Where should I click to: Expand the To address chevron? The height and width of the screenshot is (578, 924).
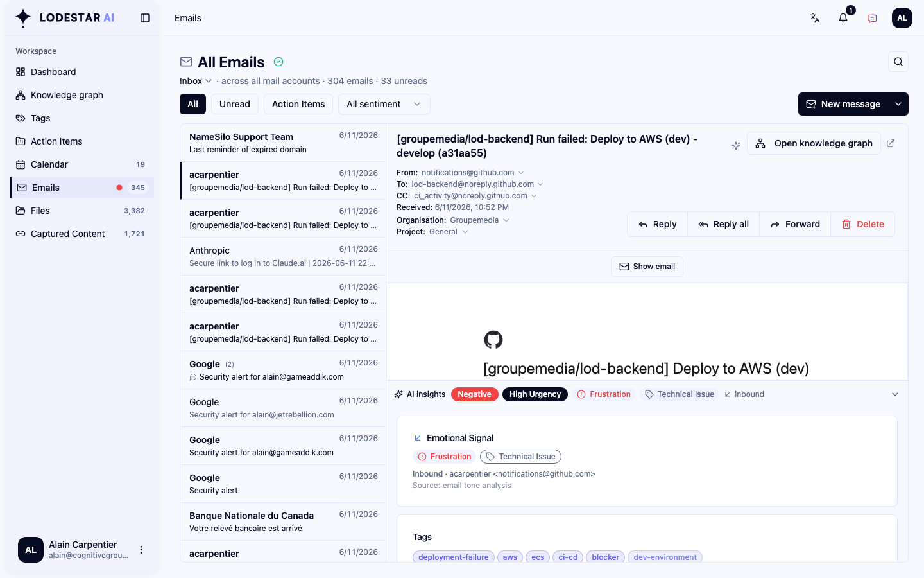pos(540,184)
